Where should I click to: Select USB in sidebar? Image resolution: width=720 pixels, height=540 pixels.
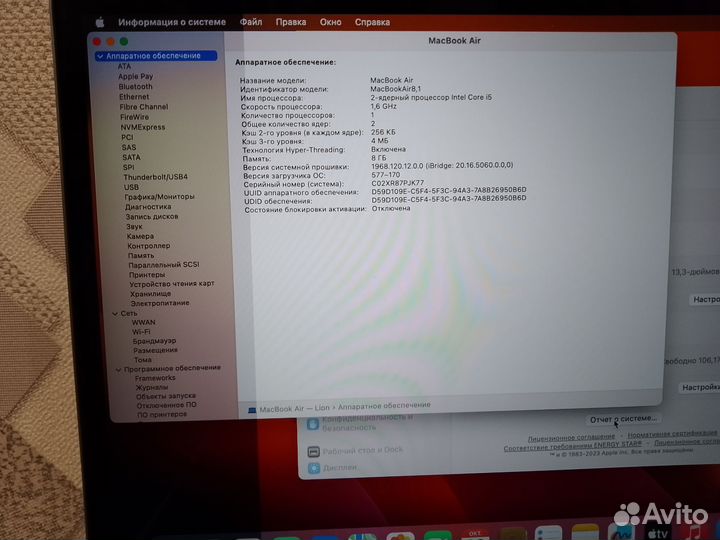pyautogui.click(x=131, y=187)
